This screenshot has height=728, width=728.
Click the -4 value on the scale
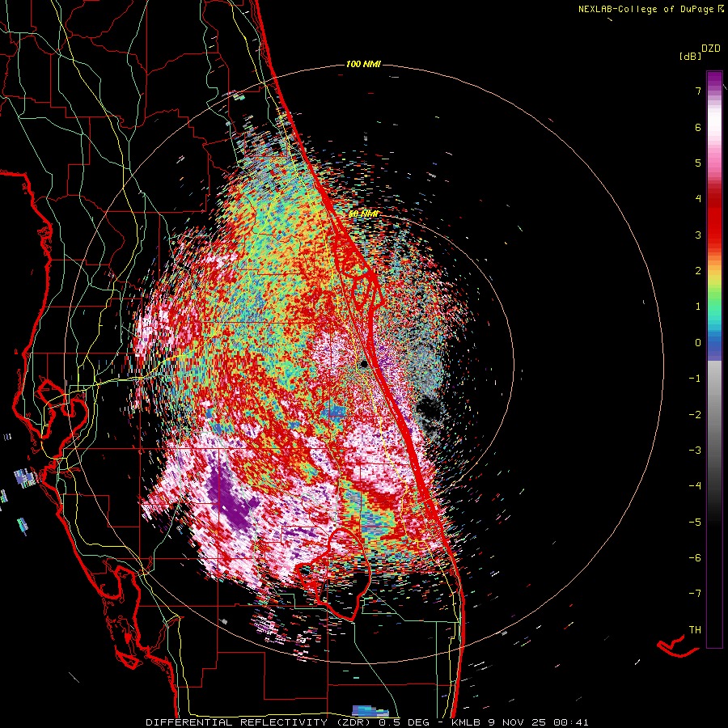[x=695, y=486]
